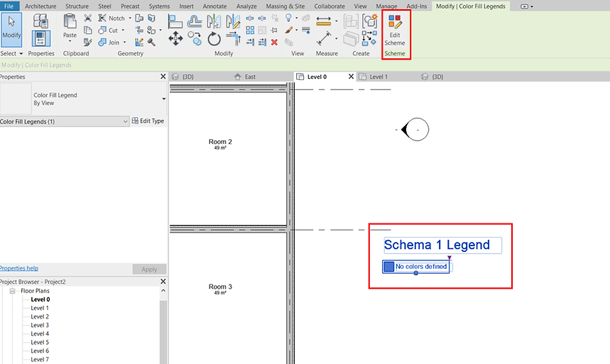Click the blue legend color swatch
Viewport: 610px width, 364px height.
pyautogui.click(x=389, y=266)
